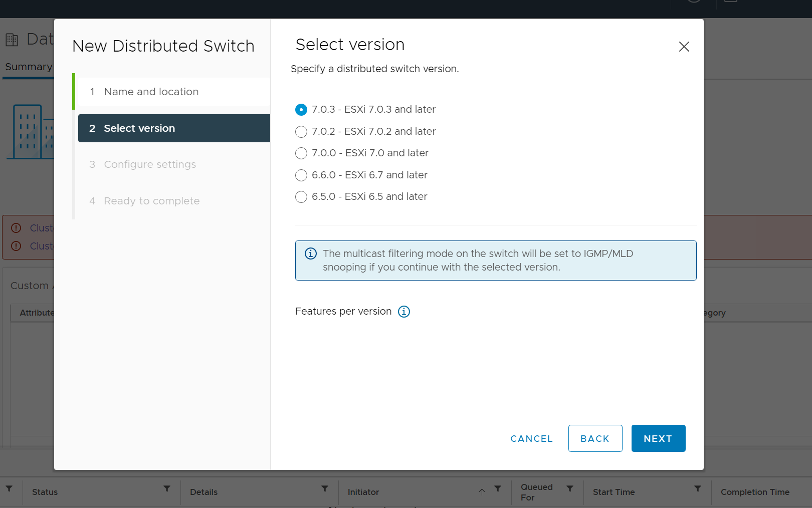This screenshot has width=812, height=508.
Task: Click the leftmost filter icon in the tasks table
Action: [9, 488]
